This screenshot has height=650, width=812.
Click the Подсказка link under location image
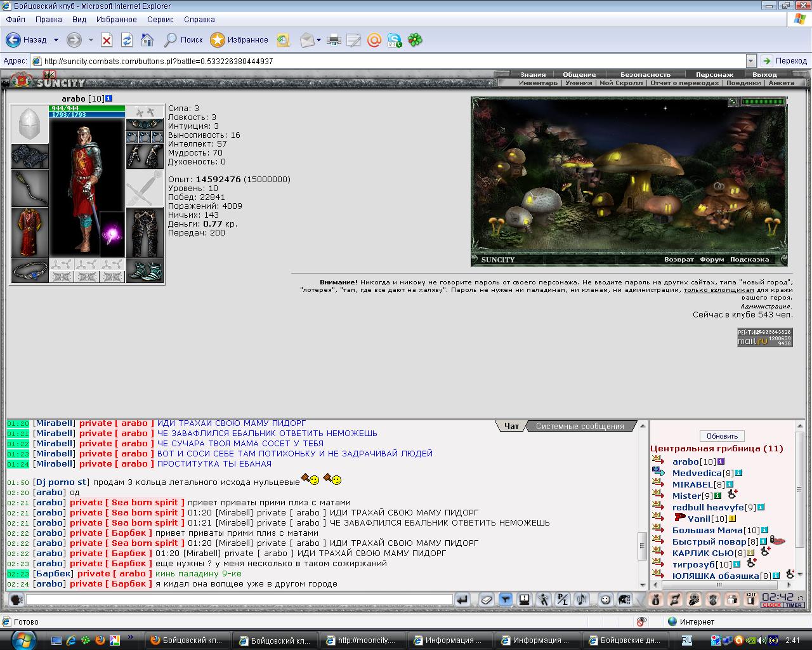coord(749,259)
